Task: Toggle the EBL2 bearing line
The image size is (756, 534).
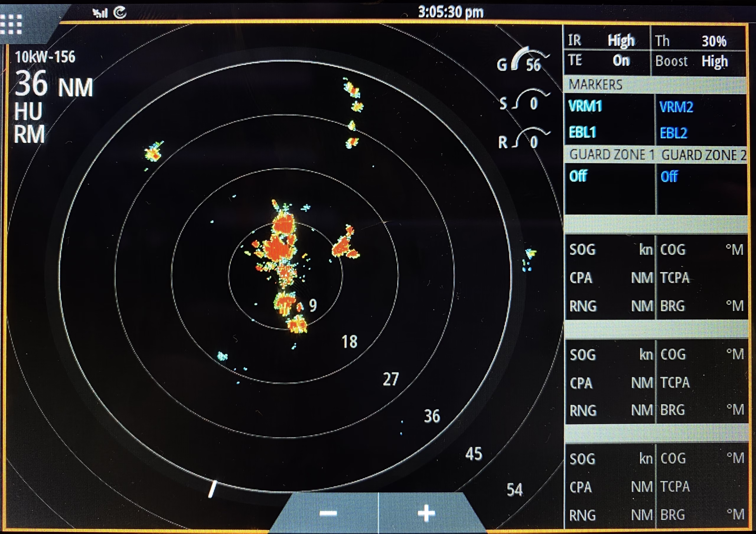Action: [x=674, y=133]
